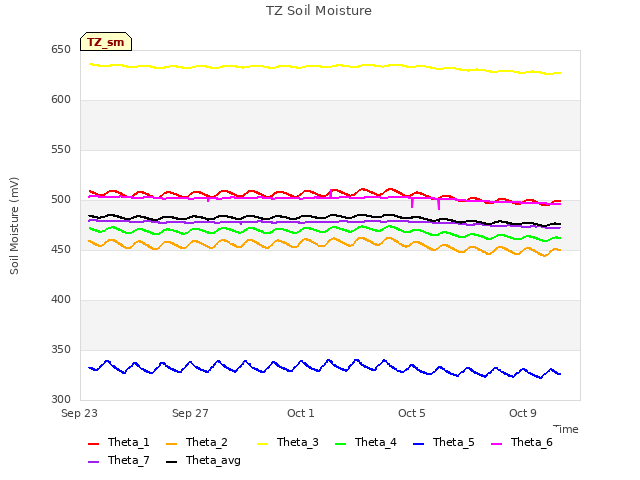640x480 pixels.
Task: Click the Oct 5 x-axis tick label
Action: pyautogui.click(x=412, y=413)
